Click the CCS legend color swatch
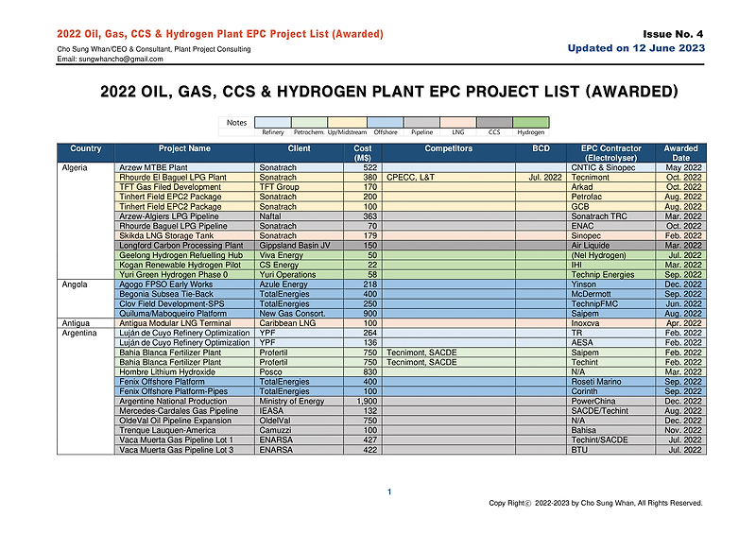 click(494, 123)
